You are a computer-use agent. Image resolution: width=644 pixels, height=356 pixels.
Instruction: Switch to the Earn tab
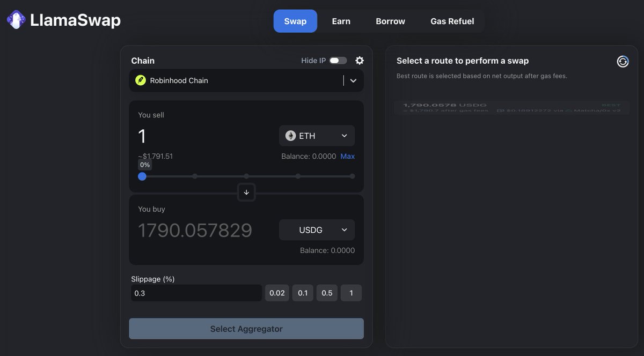pos(341,21)
